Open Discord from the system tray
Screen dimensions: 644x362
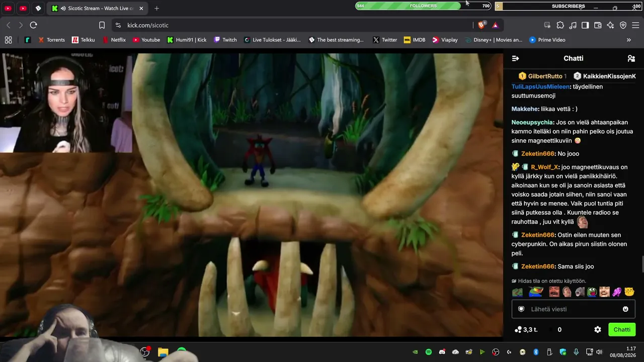click(442, 352)
